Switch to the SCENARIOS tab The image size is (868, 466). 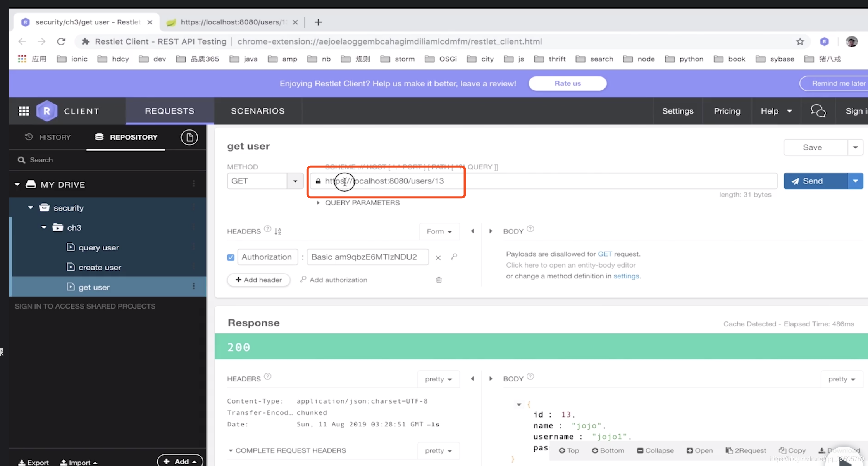[x=258, y=111]
